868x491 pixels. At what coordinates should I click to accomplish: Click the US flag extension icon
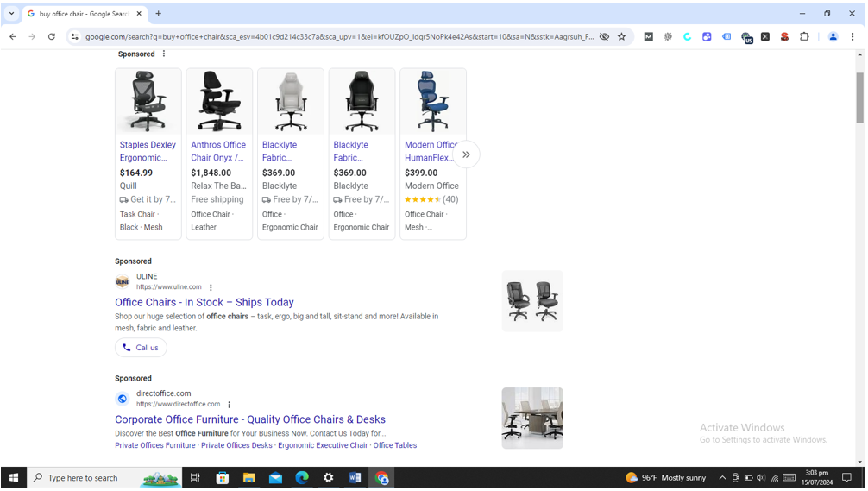(746, 38)
